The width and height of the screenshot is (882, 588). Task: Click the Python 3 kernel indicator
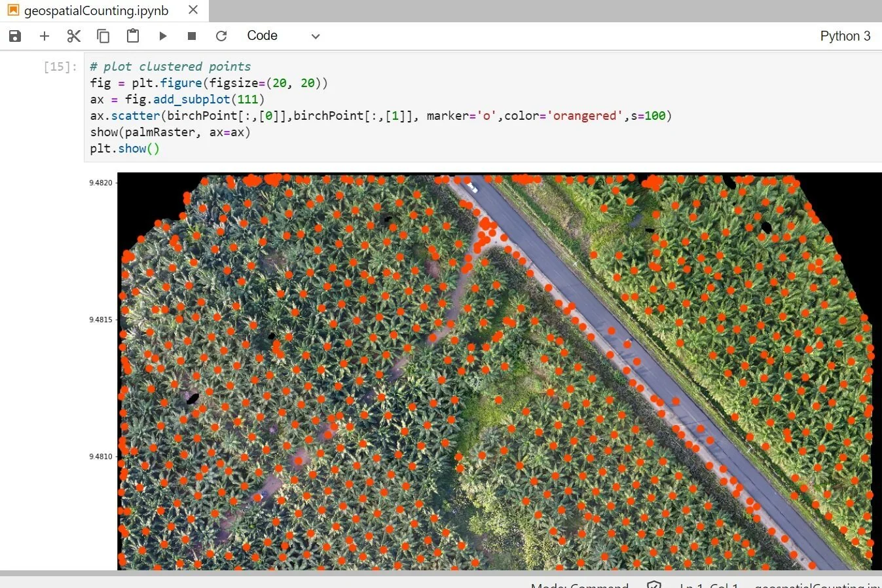(845, 36)
